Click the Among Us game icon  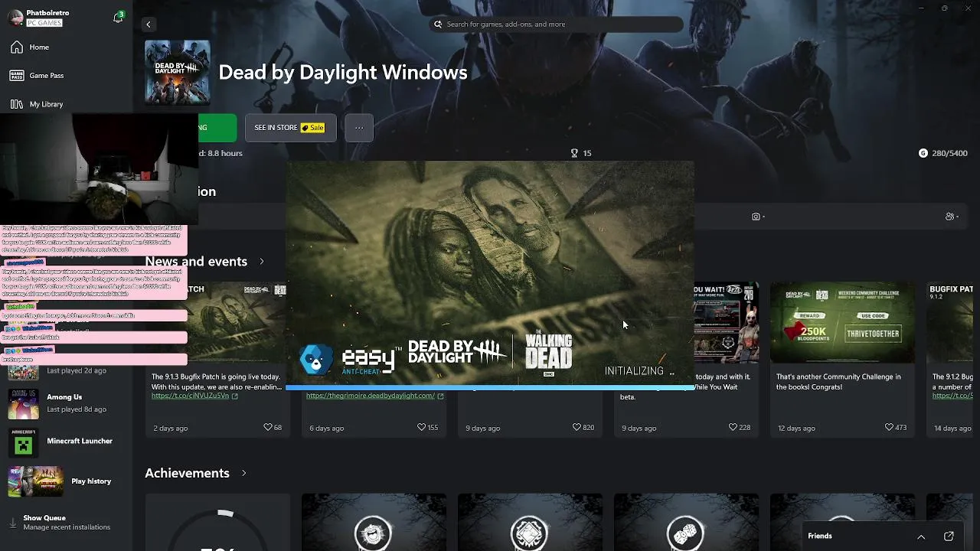click(23, 403)
